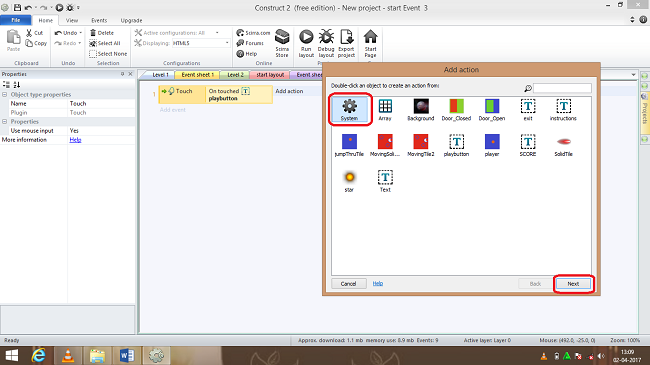Open Active configurations dropdown
650x365 pixels.
pos(217,33)
